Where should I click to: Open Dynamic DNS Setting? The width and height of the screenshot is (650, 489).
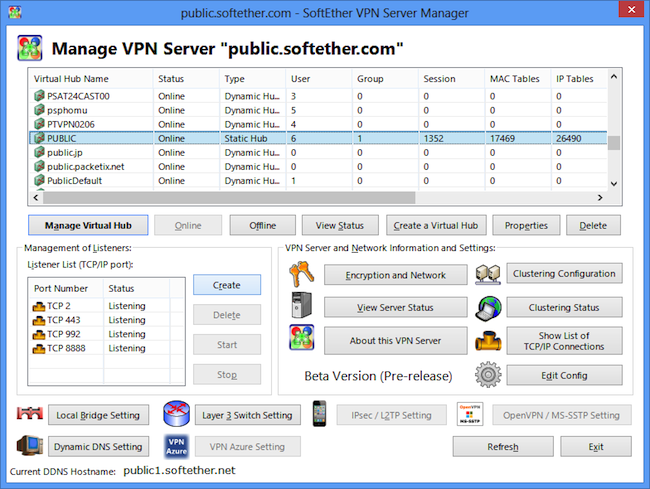pyautogui.click(x=98, y=447)
